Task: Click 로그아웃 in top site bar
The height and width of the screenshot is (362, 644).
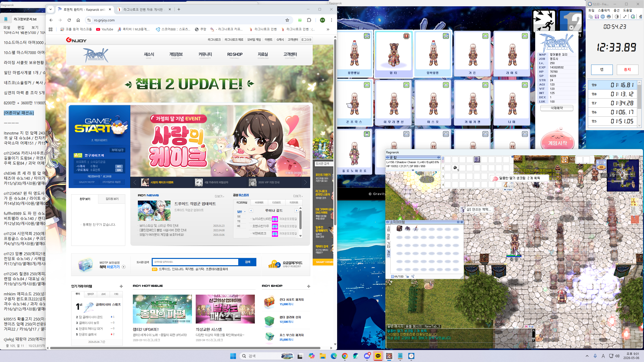Action: 306,40
